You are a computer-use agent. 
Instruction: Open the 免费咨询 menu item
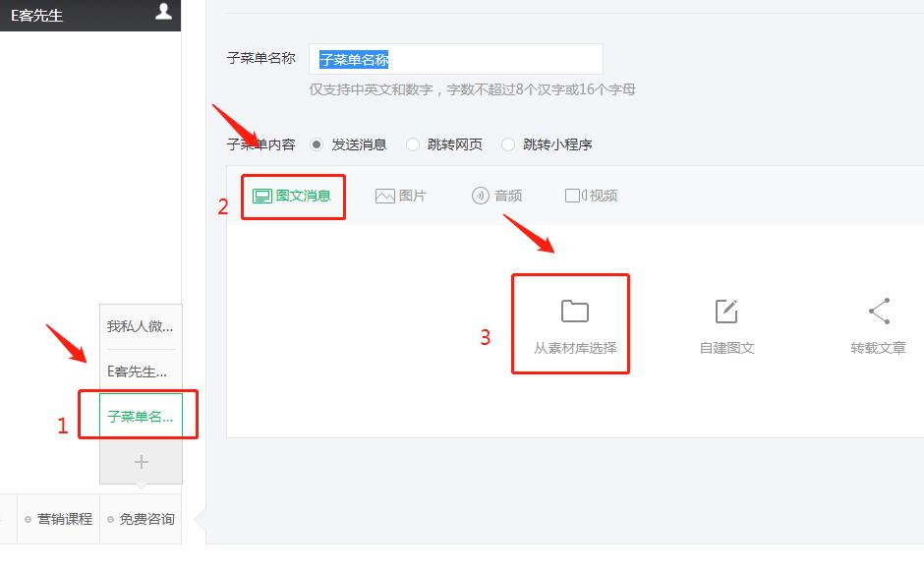coord(143,518)
